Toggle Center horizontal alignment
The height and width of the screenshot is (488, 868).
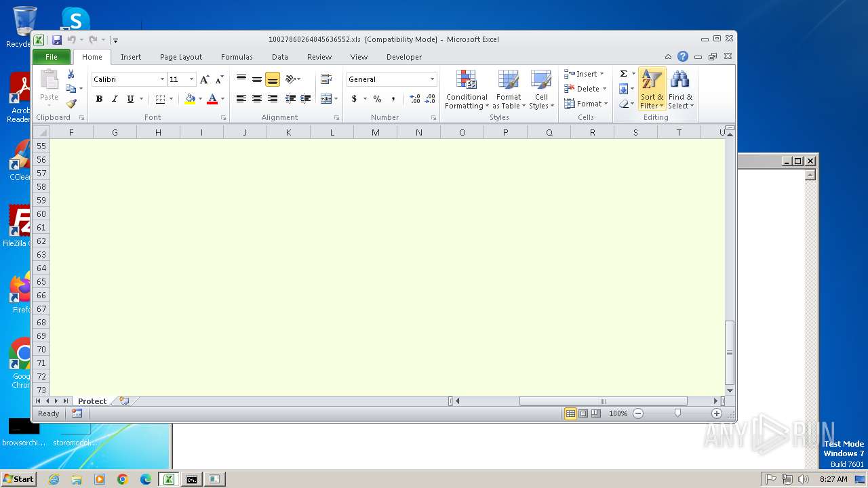[257, 99]
